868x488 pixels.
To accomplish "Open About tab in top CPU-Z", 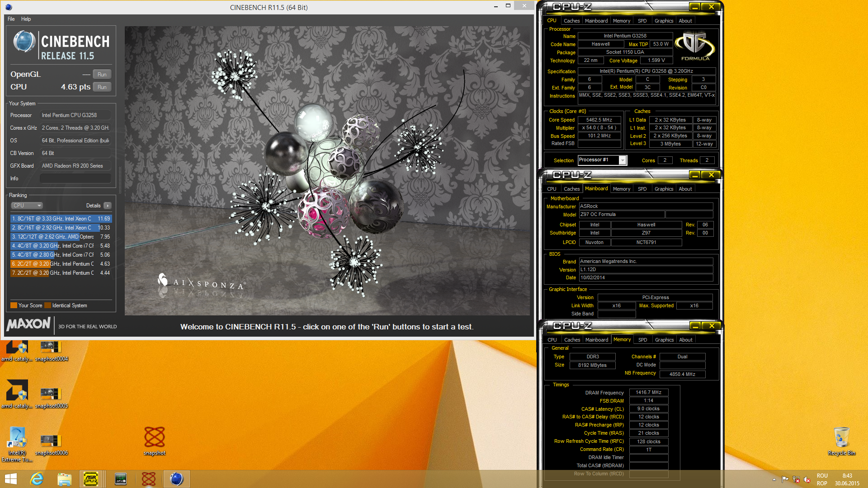I will pyautogui.click(x=685, y=21).
